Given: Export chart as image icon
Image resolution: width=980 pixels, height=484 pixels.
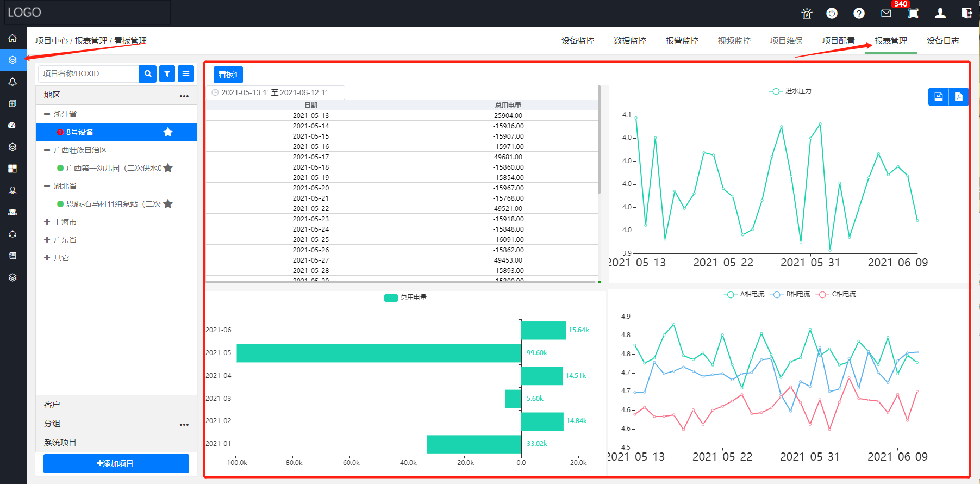Looking at the screenshot, I should [938, 97].
